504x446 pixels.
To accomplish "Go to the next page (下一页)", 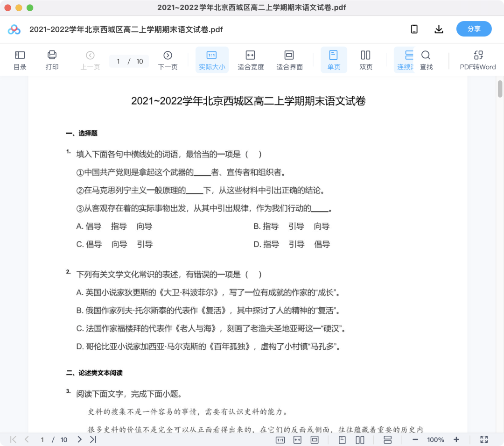I will coord(168,60).
